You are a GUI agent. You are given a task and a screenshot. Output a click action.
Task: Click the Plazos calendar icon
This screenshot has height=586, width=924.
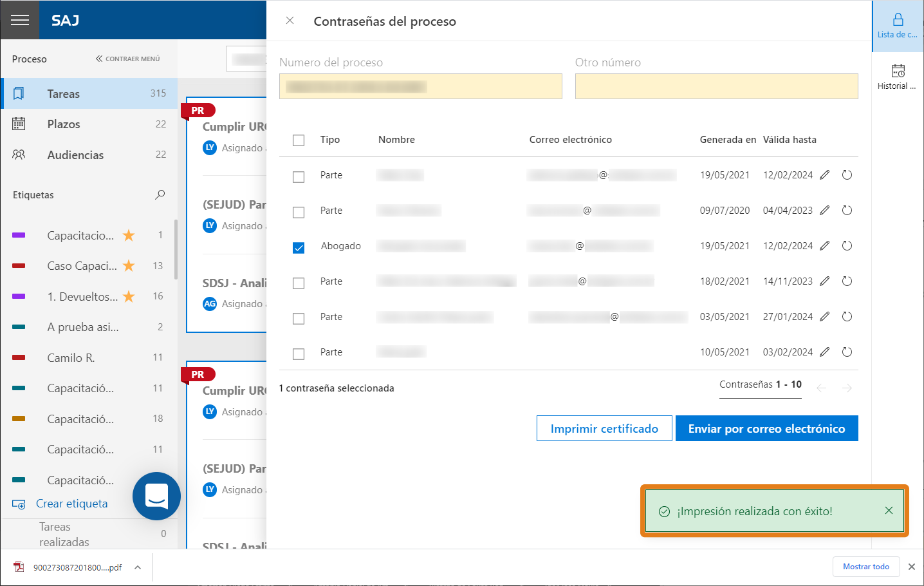(x=19, y=124)
